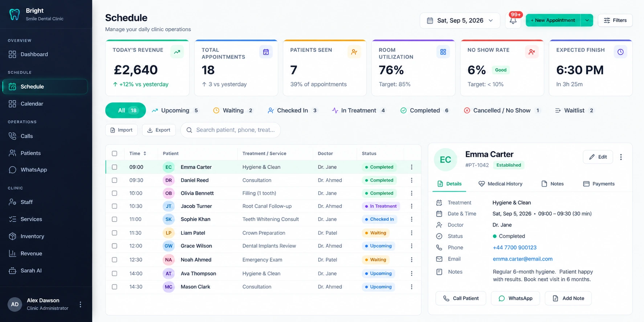The image size is (644, 322).
Task: Check the Mason Clark row checkbox
Action: (x=114, y=287)
